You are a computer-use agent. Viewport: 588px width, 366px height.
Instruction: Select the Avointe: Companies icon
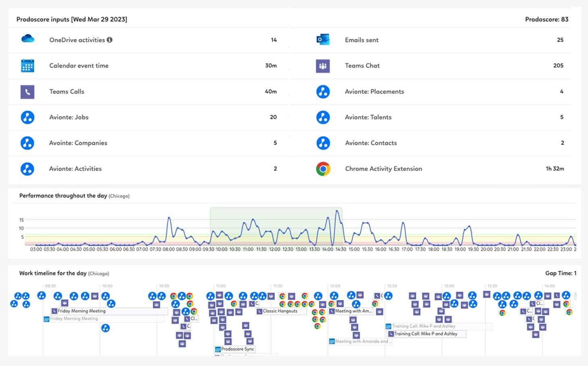(x=27, y=143)
